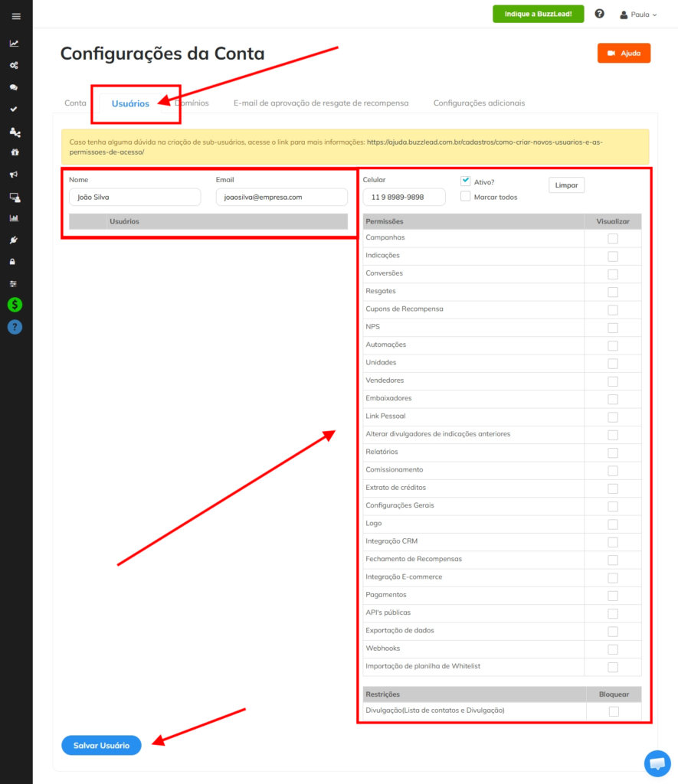
Task: Check the Marcar todos checkbox
Action: tap(465, 197)
